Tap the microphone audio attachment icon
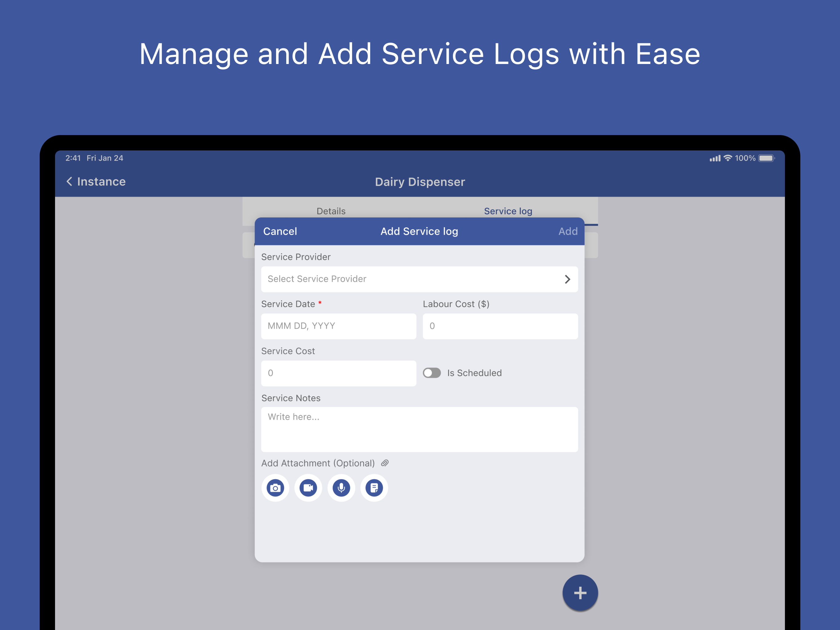The height and width of the screenshot is (630, 840). tap(341, 488)
